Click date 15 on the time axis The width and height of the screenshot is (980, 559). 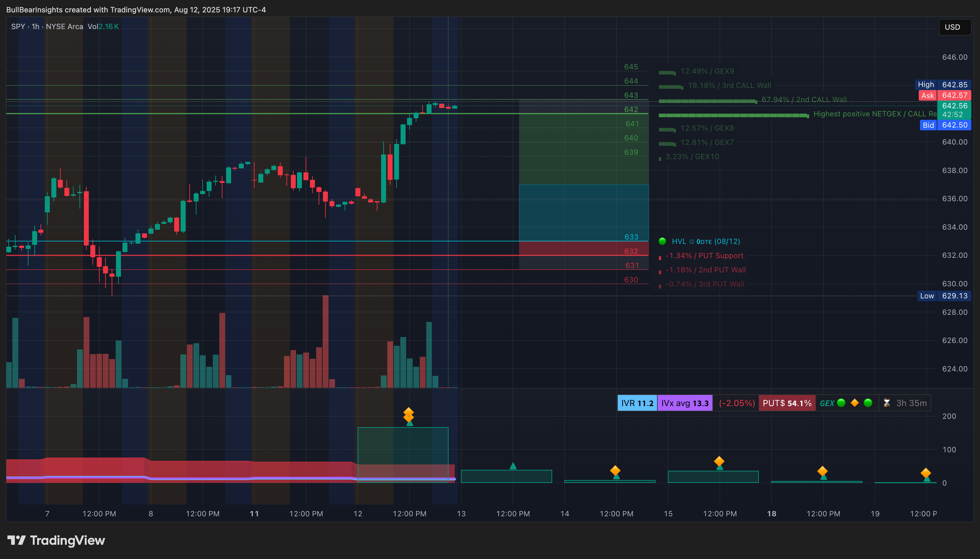[668, 513]
